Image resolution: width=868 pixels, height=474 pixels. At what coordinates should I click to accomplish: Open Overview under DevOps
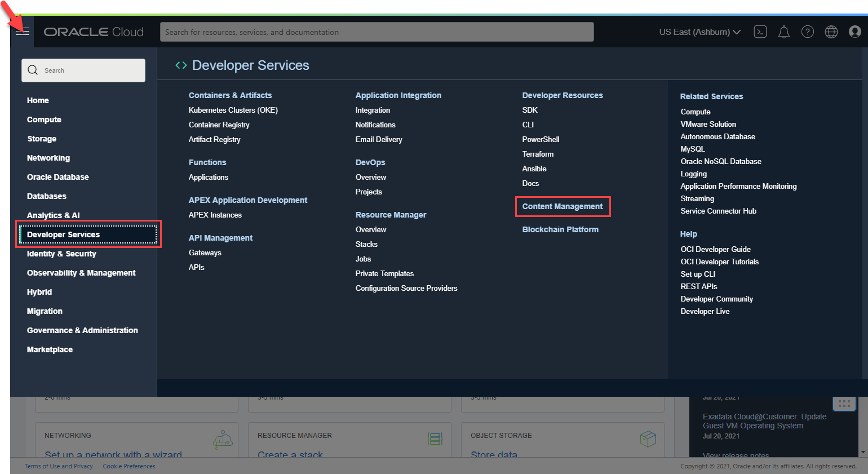pos(371,178)
